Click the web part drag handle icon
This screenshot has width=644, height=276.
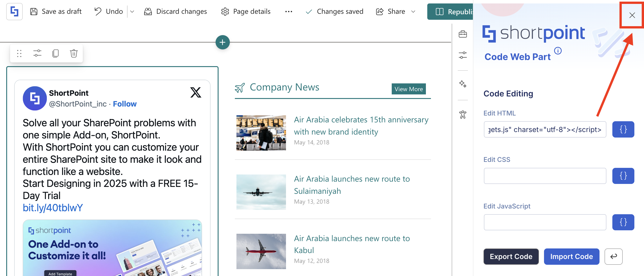(x=19, y=53)
